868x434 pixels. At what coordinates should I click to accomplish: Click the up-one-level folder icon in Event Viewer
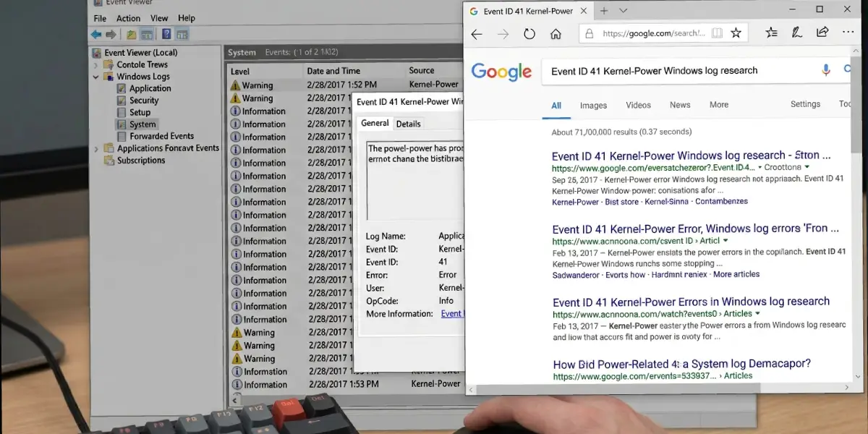[x=131, y=34]
